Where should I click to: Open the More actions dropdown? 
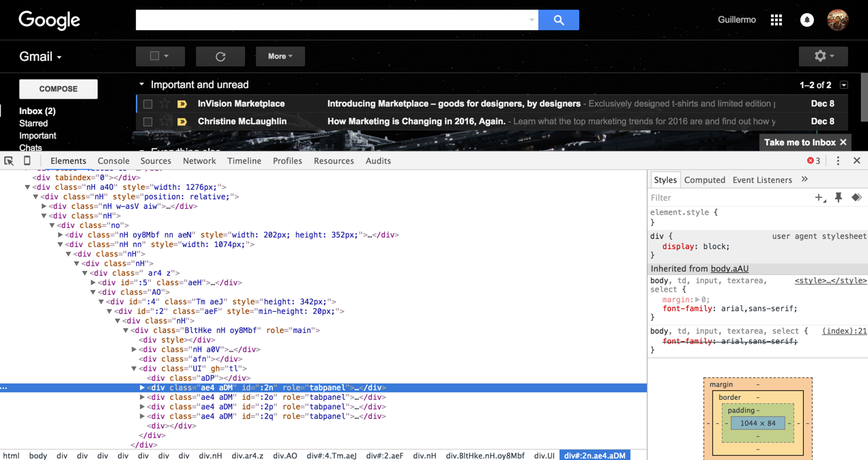click(280, 57)
